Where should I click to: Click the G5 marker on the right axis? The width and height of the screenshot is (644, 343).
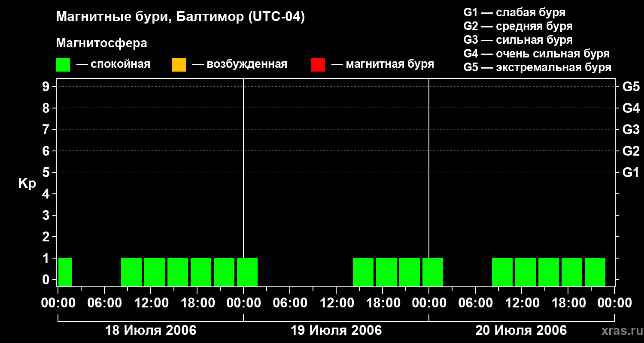631,87
